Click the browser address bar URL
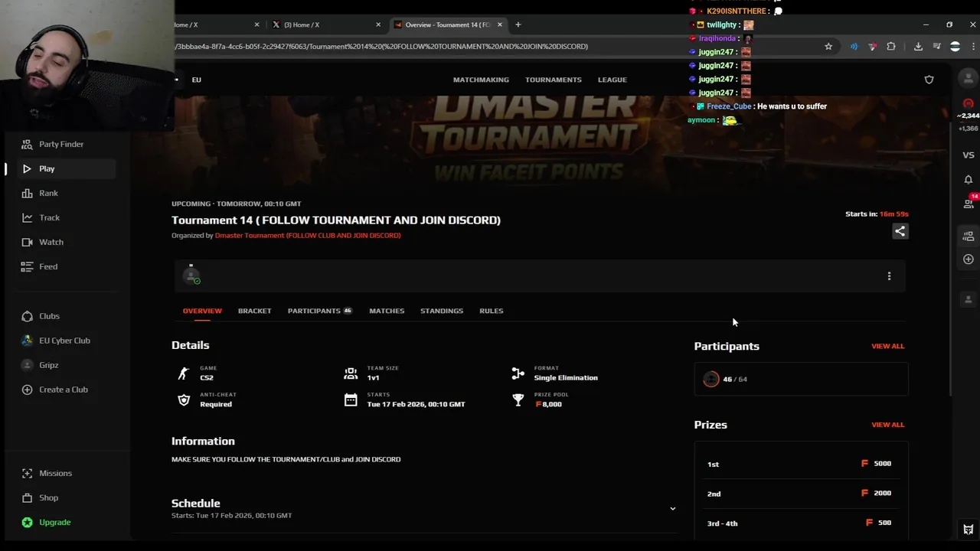980x551 pixels. click(x=381, y=47)
